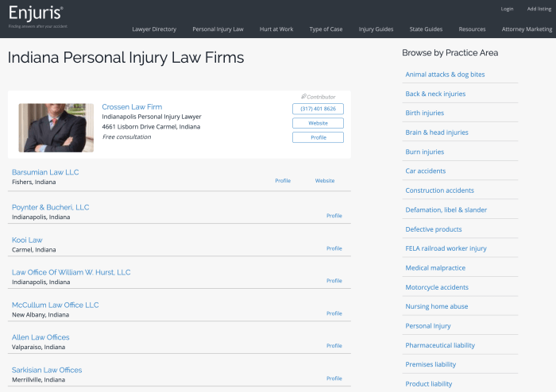
Task: Open Barsumian Law LLC listing
Action: [45, 172]
